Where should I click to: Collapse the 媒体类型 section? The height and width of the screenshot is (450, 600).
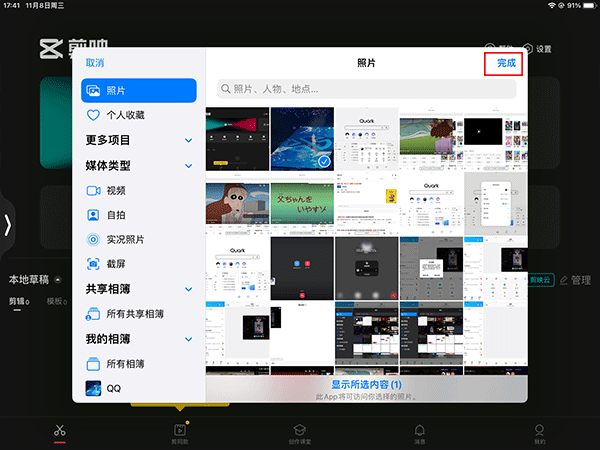tap(188, 166)
